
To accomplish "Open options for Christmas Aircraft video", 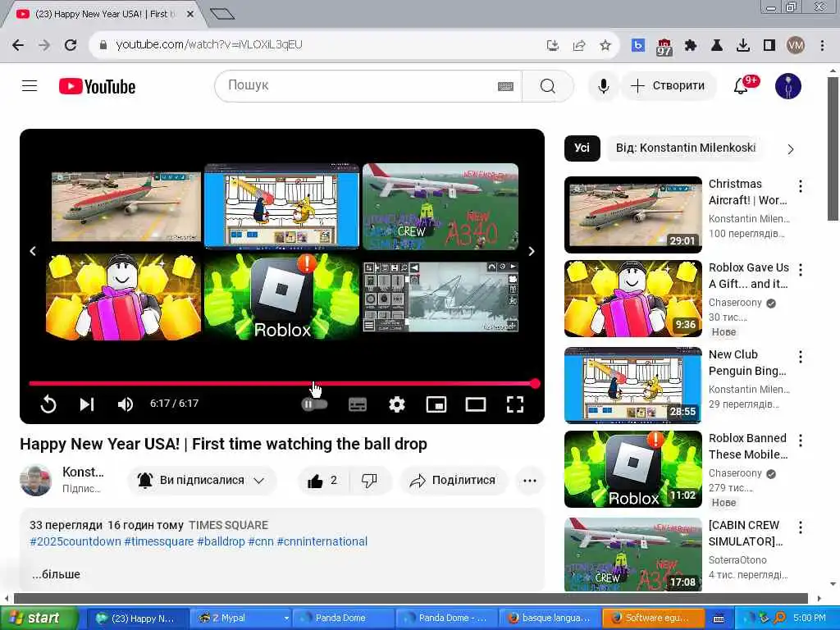I will 801,186.
